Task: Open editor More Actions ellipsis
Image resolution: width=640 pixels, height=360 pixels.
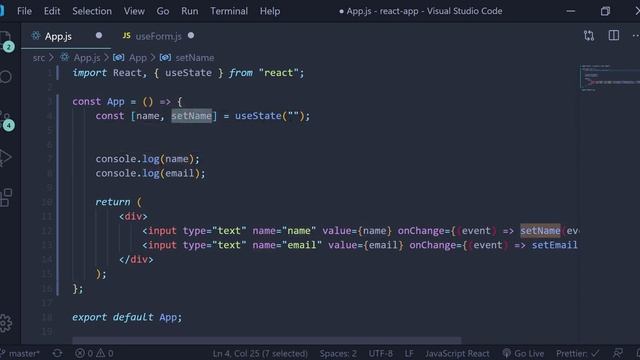Action: click(x=636, y=36)
